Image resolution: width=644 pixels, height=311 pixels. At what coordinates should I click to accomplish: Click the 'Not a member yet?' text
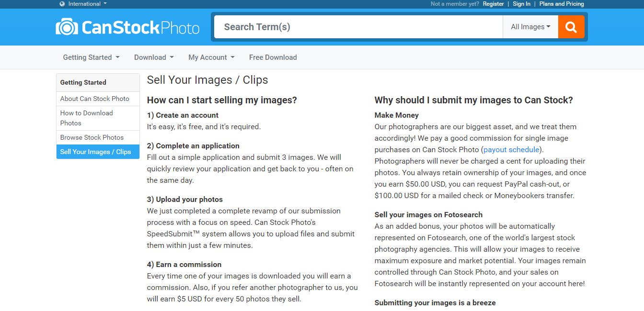pyautogui.click(x=455, y=4)
